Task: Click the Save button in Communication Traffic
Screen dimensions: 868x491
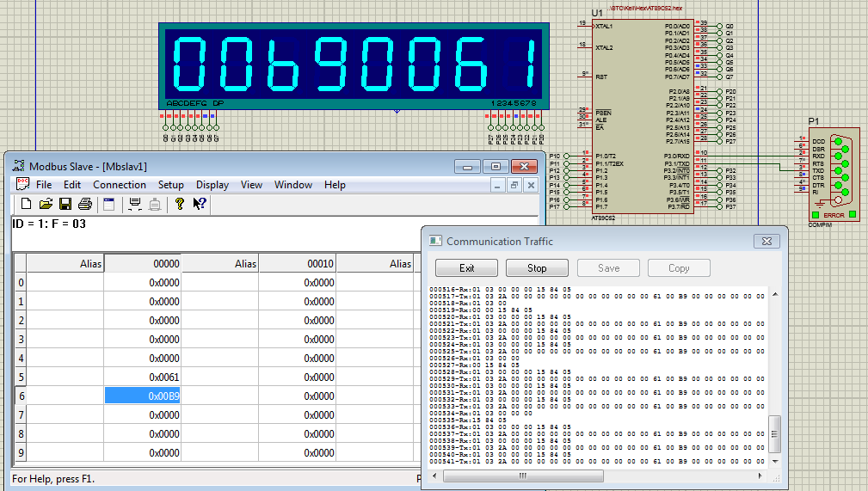Action: click(x=608, y=268)
